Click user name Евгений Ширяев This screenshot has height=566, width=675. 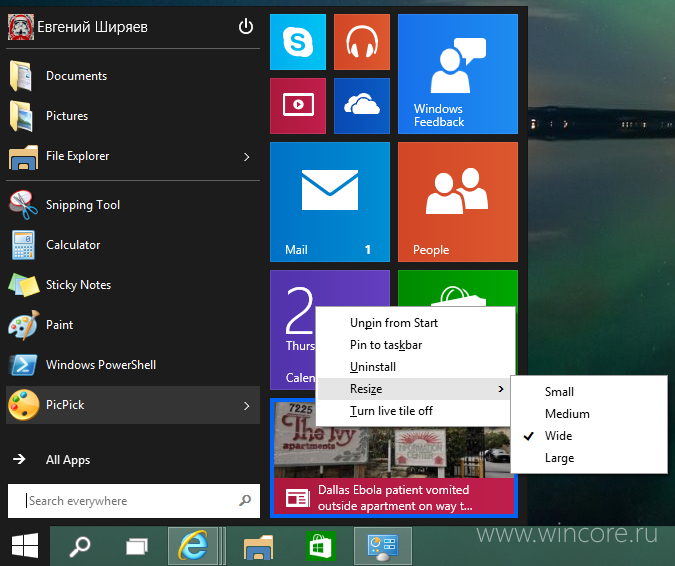(x=92, y=27)
